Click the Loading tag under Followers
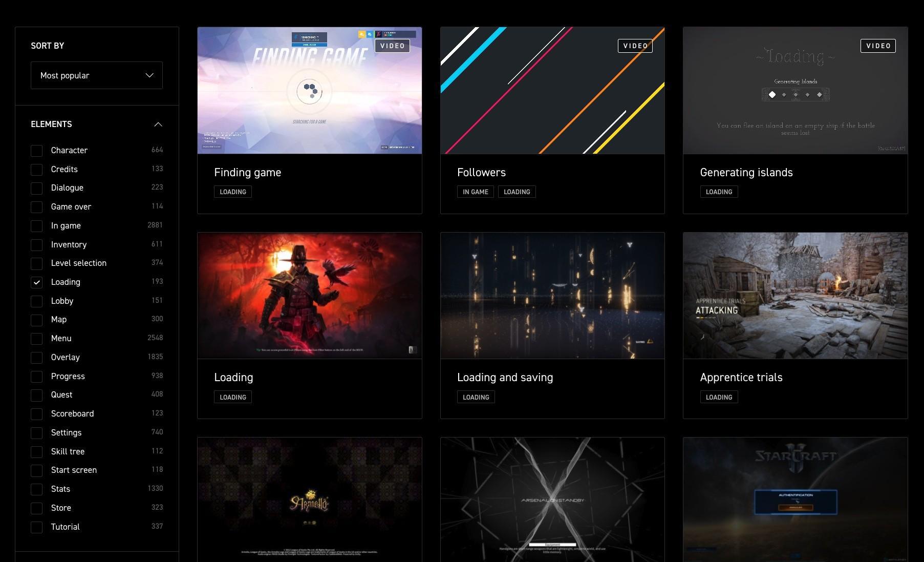Image resolution: width=924 pixels, height=562 pixels. [x=517, y=192]
